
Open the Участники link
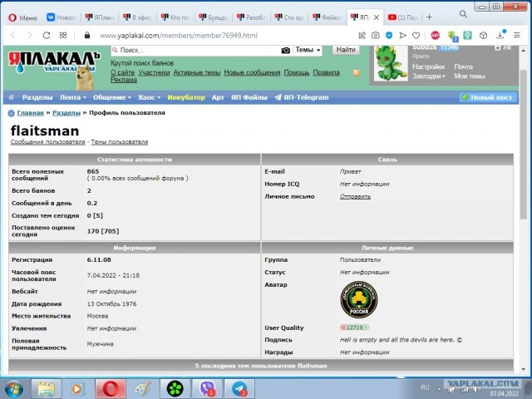click(x=154, y=72)
